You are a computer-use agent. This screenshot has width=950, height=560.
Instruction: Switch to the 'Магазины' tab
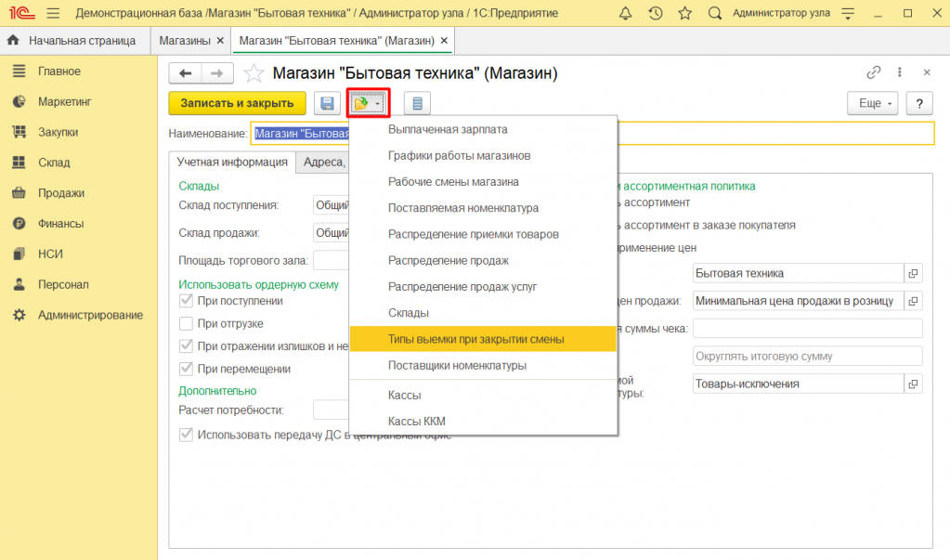[184, 41]
